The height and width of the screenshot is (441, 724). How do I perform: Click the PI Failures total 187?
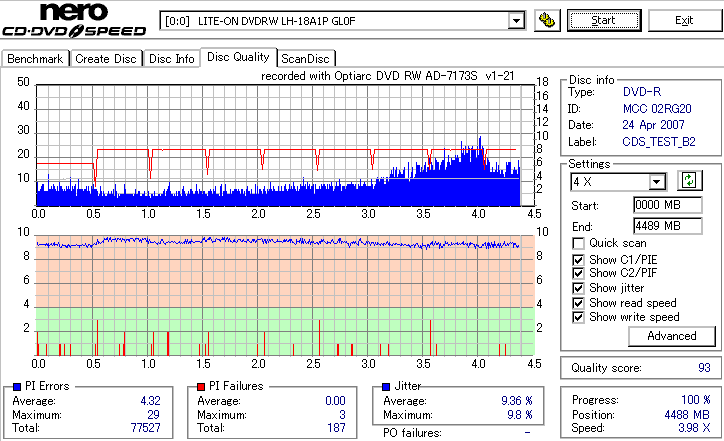pos(336,428)
